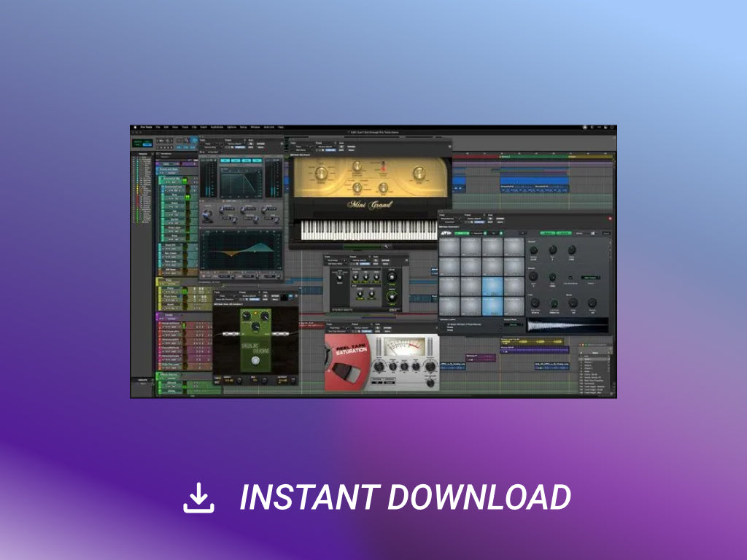This screenshot has height=560, width=747.
Task: Trigger the top-right drum pad
Action: click(514, 247)
